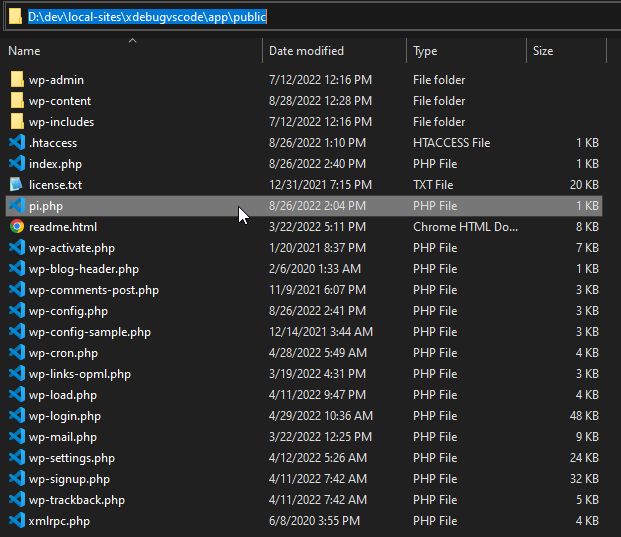Select the license.txt file name

click(x=55, y=185)
